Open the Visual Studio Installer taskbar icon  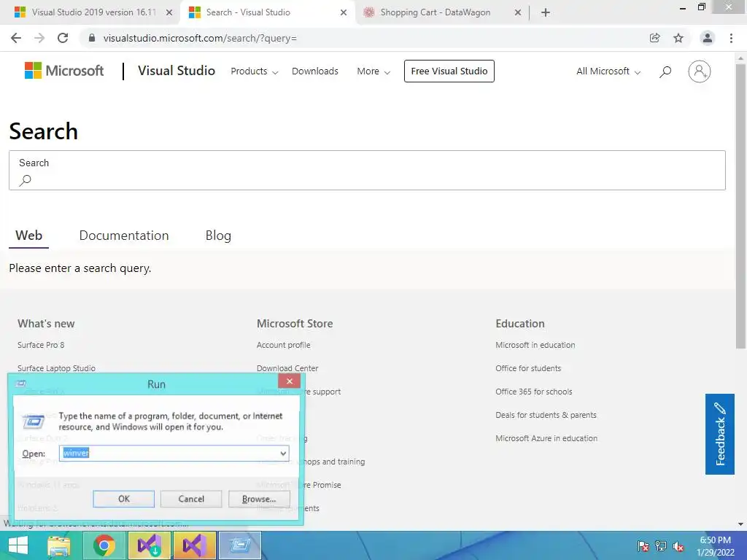click(x=149, y=545)
